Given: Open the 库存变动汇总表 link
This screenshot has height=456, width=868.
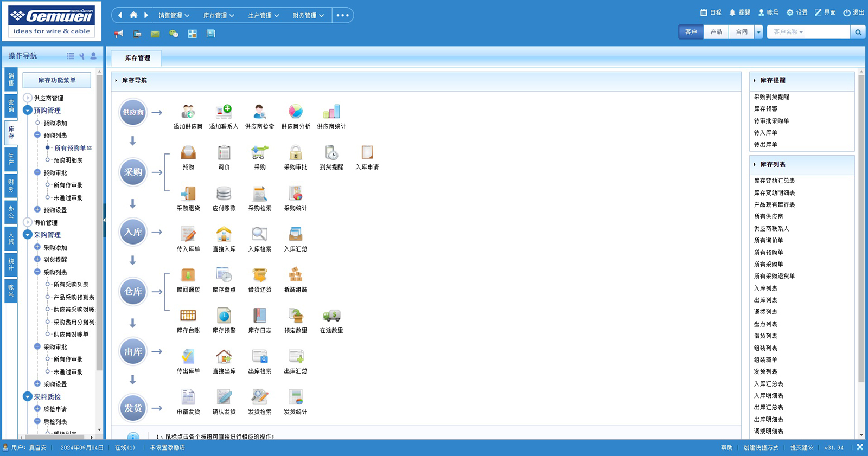Looking at the screenshot, I should click(774, 181).
